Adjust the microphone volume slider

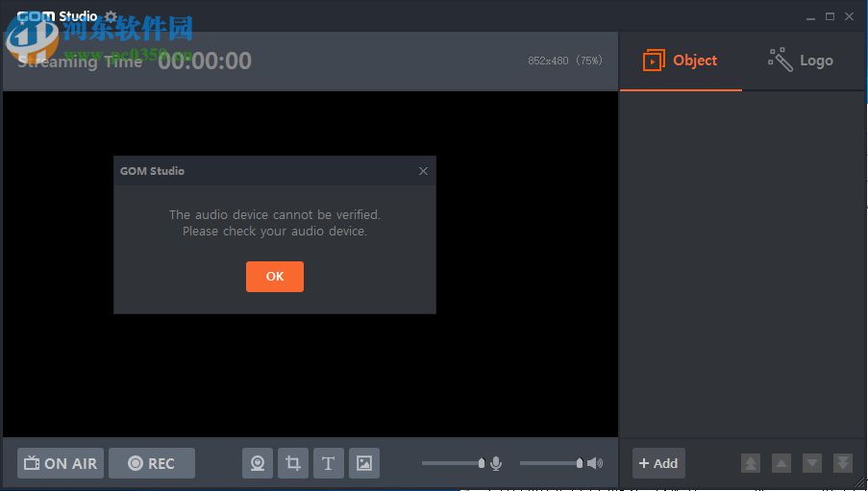pos(453,463)
